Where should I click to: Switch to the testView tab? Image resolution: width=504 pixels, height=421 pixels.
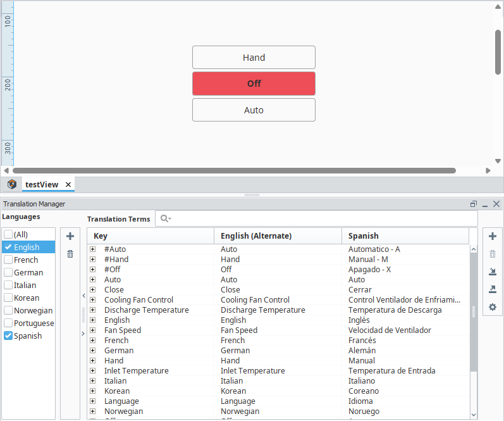tap(42, 184)
